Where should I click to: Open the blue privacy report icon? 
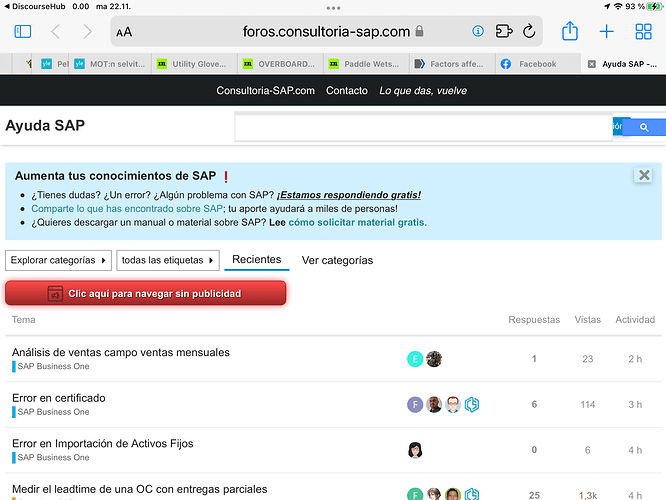click(478, 31)
